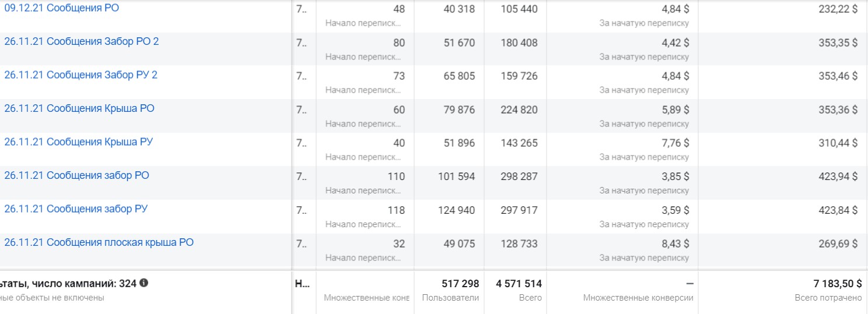
Task: Open campaign 26.11.21 Сообщения Крыша РУ
Action: (x=78, y=142)
